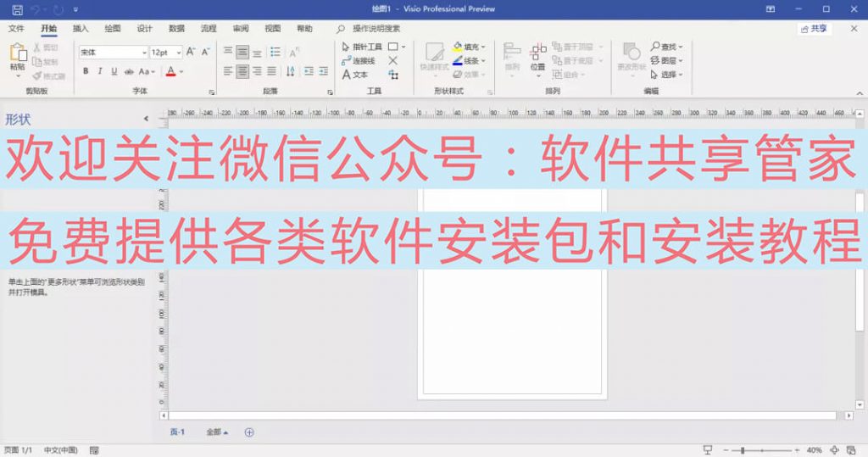
Task: Toggle Underline formatting
Action: click(114, 71)
